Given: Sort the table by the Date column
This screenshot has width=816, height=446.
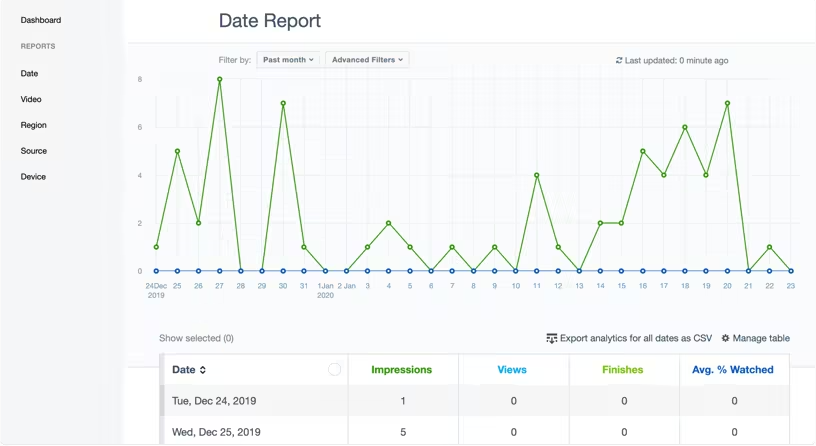Looking at the screenshot, I should tap(189, 369).
